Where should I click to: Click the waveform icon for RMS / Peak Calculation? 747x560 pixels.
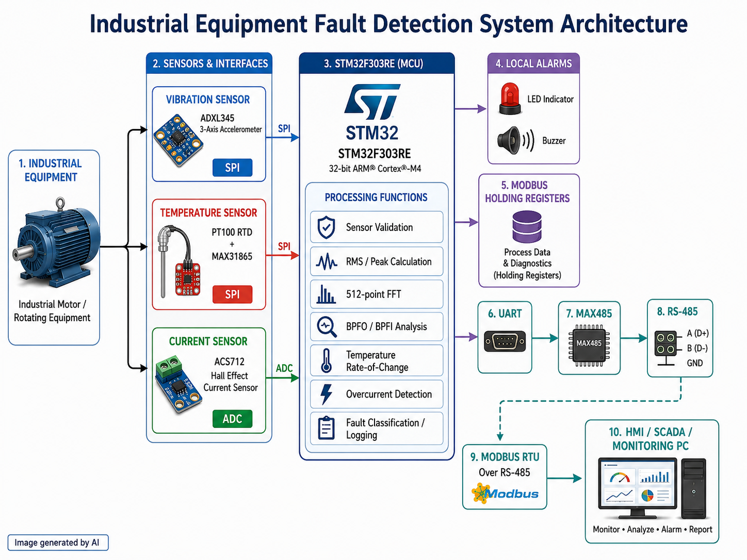point(326,262)
